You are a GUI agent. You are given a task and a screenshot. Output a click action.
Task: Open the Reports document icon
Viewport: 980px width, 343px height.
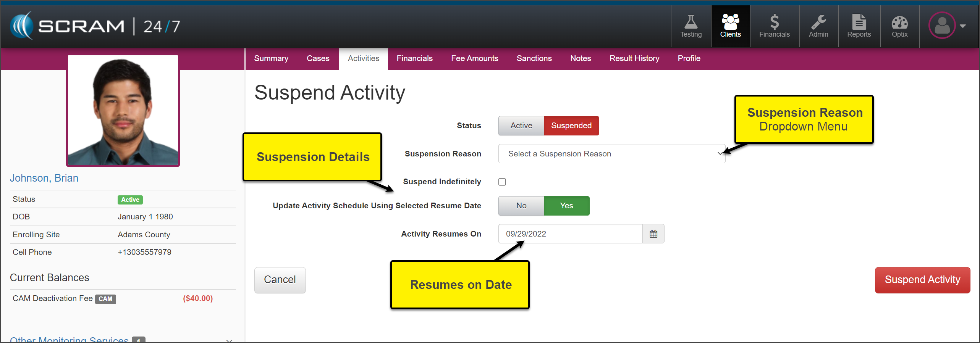coord(859,22)
